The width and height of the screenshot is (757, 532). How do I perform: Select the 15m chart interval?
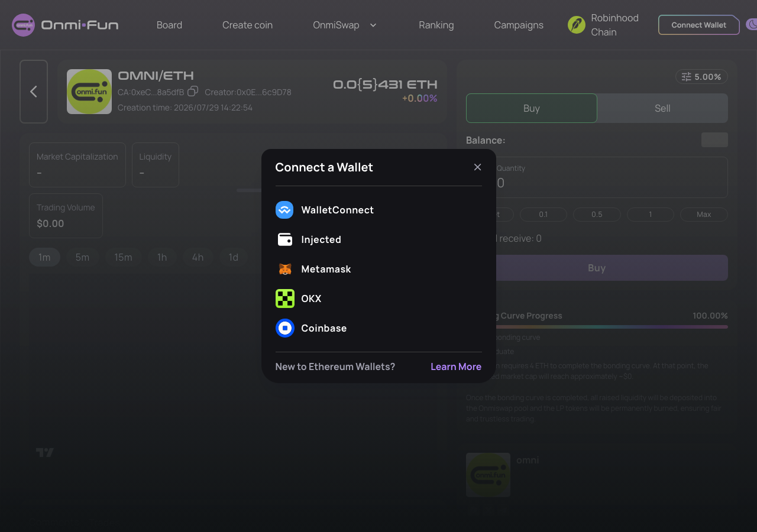point(123,257)
